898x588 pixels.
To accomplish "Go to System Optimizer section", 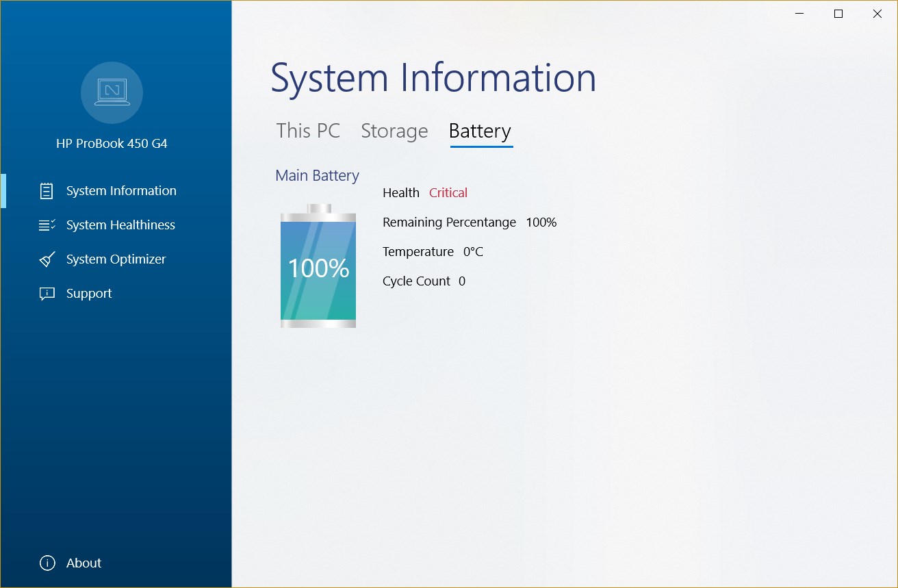I will [x=116, y=259].
